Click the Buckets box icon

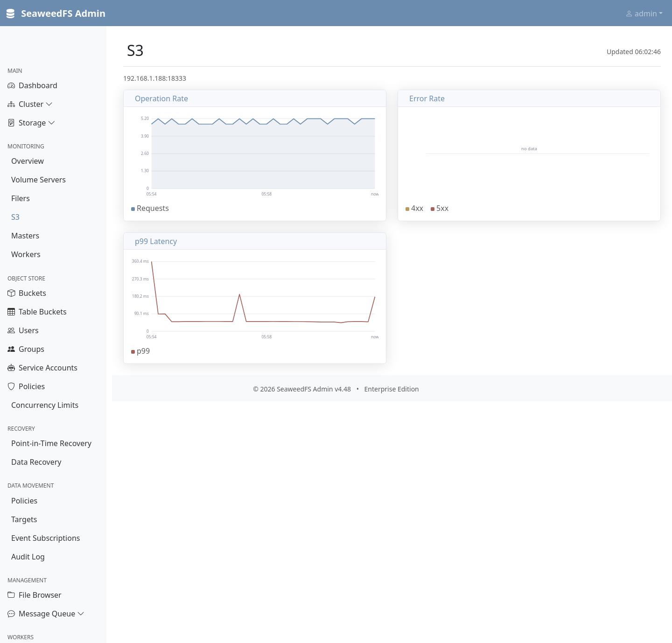click(11, 293)
